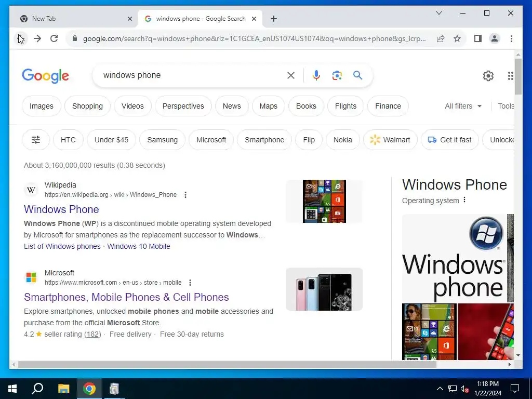
Task: Share this page from the address bar
Action: pyautogui.click(x=441, y=38)
